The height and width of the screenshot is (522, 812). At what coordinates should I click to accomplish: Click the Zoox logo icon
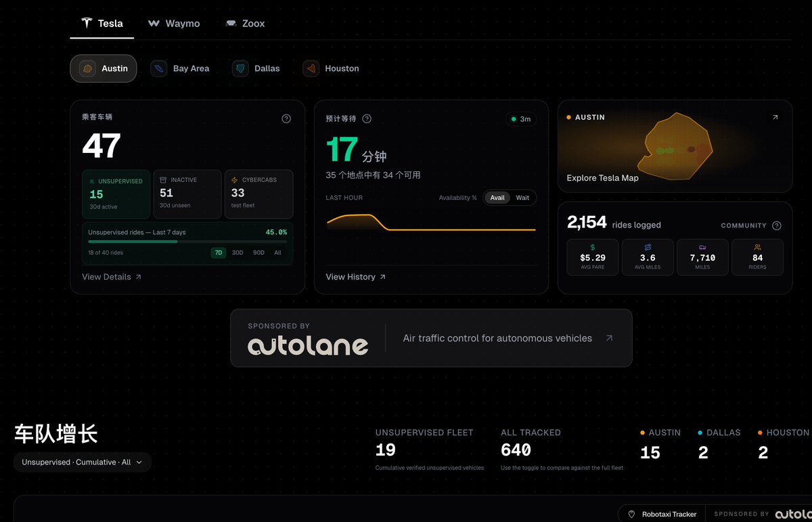(x=231, y=23)
